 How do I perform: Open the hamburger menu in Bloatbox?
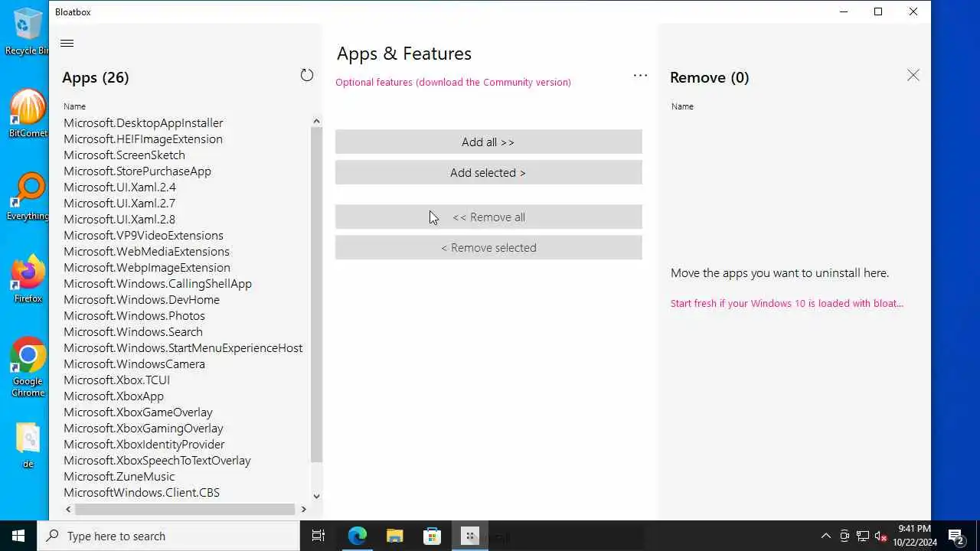(67, 44)
